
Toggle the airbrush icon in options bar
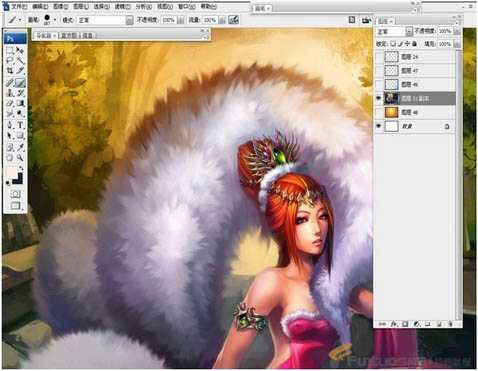point(233,20)
